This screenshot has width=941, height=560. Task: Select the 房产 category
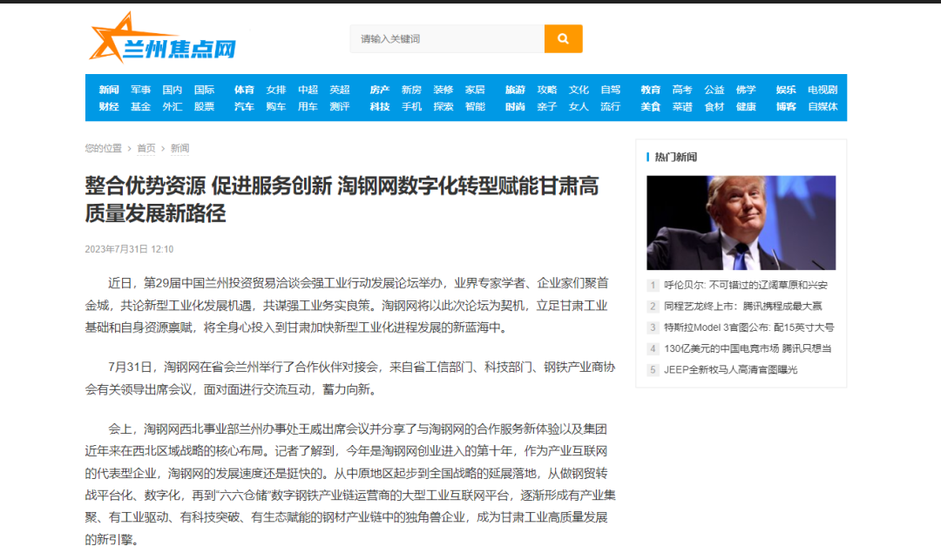[x=380, y=90]
